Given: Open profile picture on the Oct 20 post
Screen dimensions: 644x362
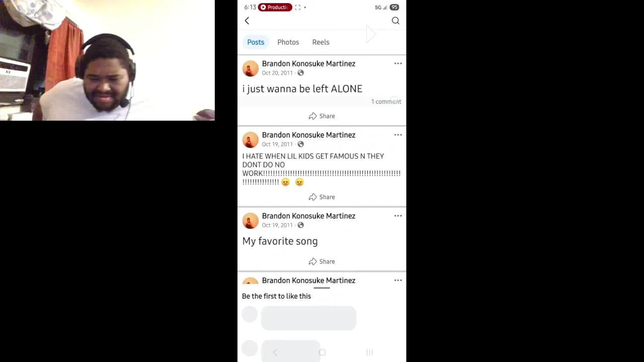Looking at the screenshot, I should click(250, 68).
